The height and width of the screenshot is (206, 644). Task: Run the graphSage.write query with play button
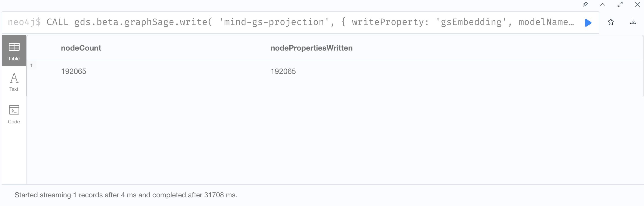point(588,23)
